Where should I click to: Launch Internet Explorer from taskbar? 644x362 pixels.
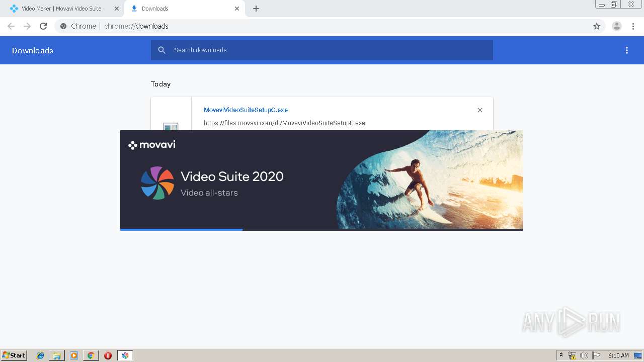pos(40,355)
